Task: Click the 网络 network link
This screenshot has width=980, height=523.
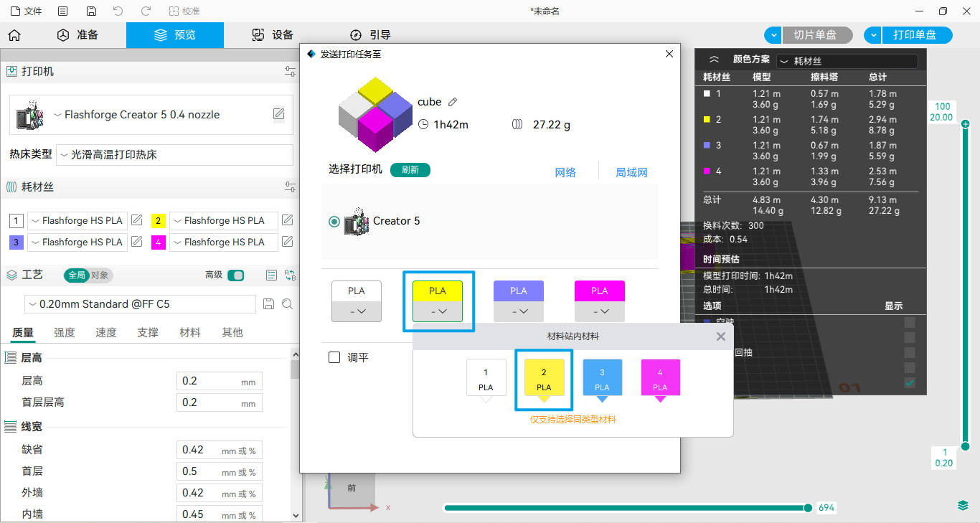Action: [x=565, y=172]
